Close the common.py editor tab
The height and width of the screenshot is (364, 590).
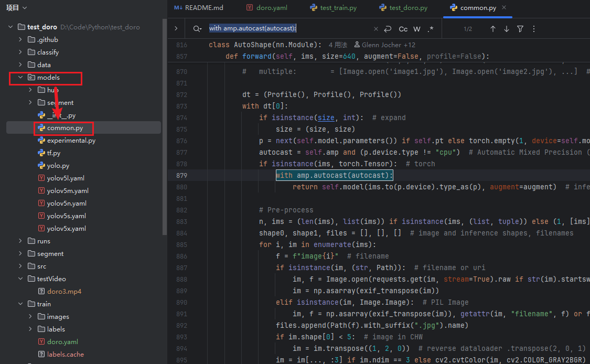click(504, 8)
